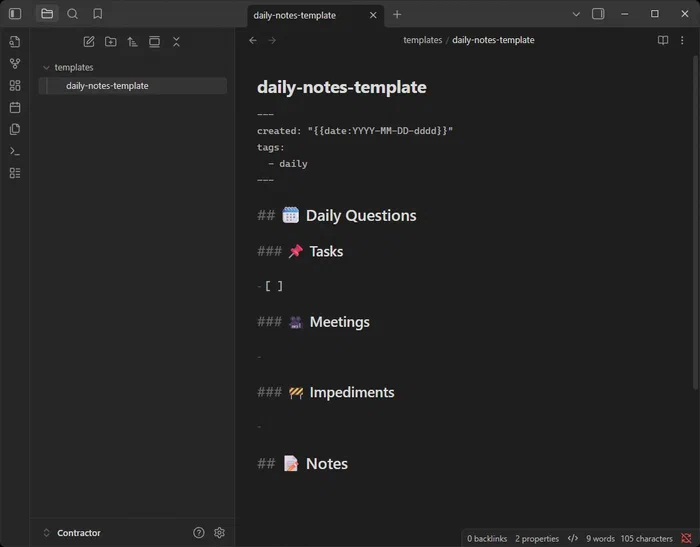Click 0 backlinks in status bar
Screen dimensions: 700x547
click(x=487, y=539)
